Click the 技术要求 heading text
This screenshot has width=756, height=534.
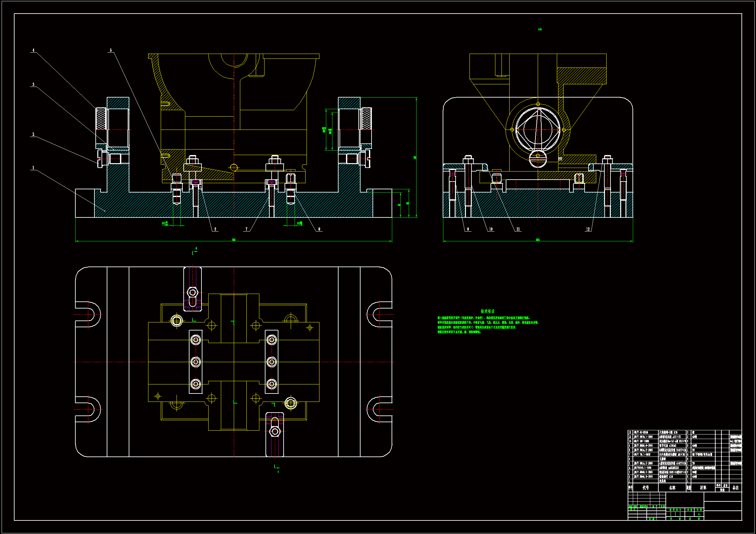pyautogui.click(x=487, y=311)
